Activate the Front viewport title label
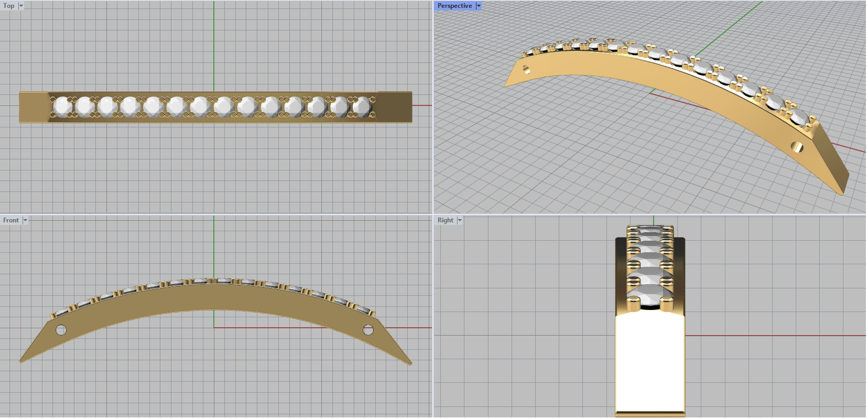The image size is (868, 419). (x=11, y=220)
